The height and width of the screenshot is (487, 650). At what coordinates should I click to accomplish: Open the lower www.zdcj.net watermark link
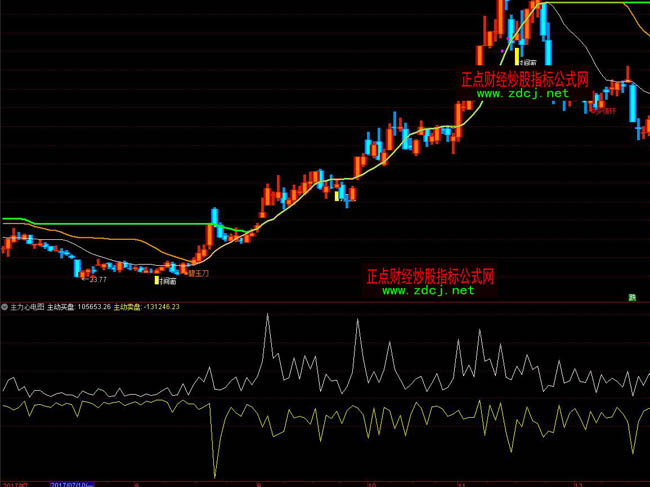[x=428, y=290]
